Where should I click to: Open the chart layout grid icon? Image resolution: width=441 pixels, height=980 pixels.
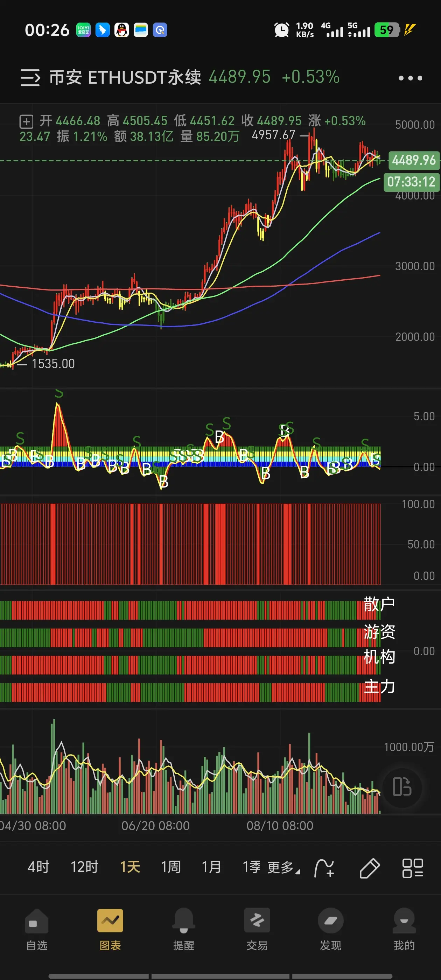[x=412, y=868]
